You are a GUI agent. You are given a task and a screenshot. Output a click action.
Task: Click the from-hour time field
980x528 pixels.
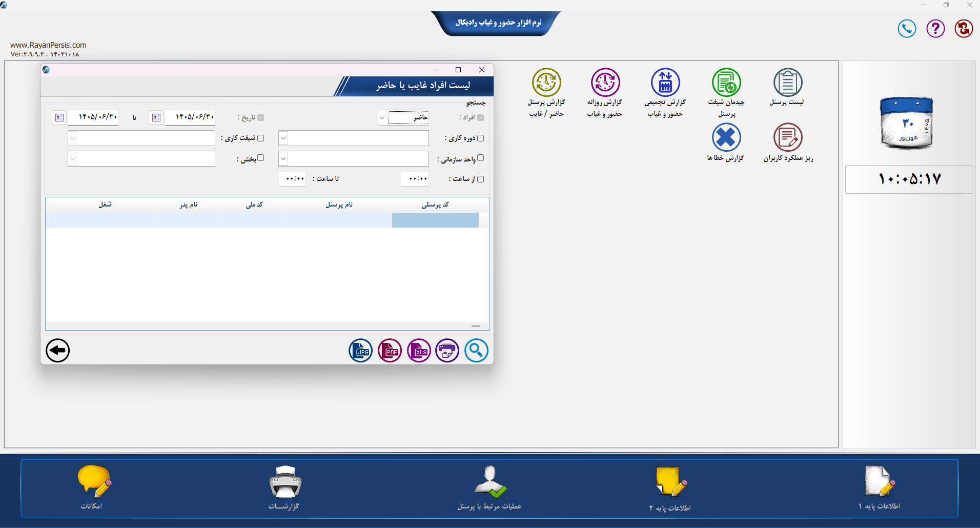click(415, 179)
